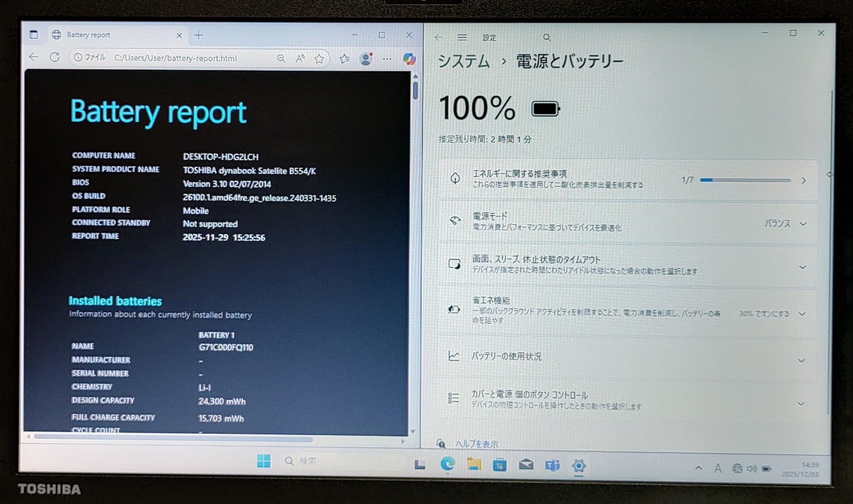
Task: Open browser settings and more menu
Action: pos(387,59)
